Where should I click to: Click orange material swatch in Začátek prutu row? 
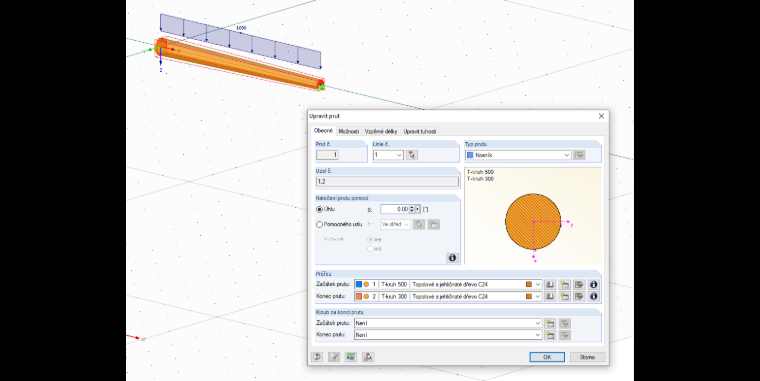[529, 285]
